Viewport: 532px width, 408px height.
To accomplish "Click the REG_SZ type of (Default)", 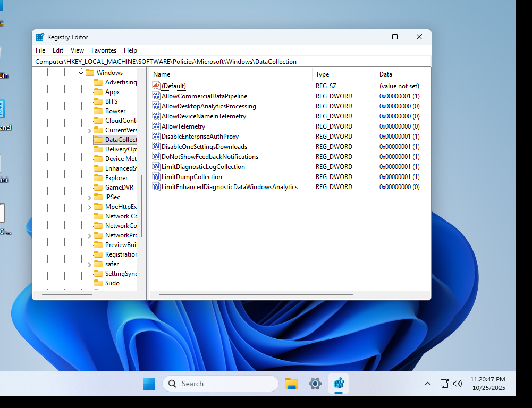I will tap(326, 86).
